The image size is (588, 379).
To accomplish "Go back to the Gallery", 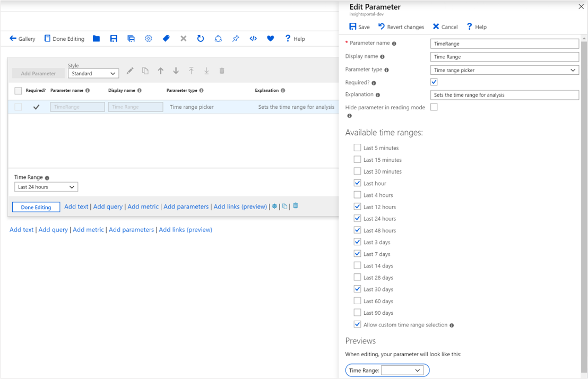I will point(22,38).
